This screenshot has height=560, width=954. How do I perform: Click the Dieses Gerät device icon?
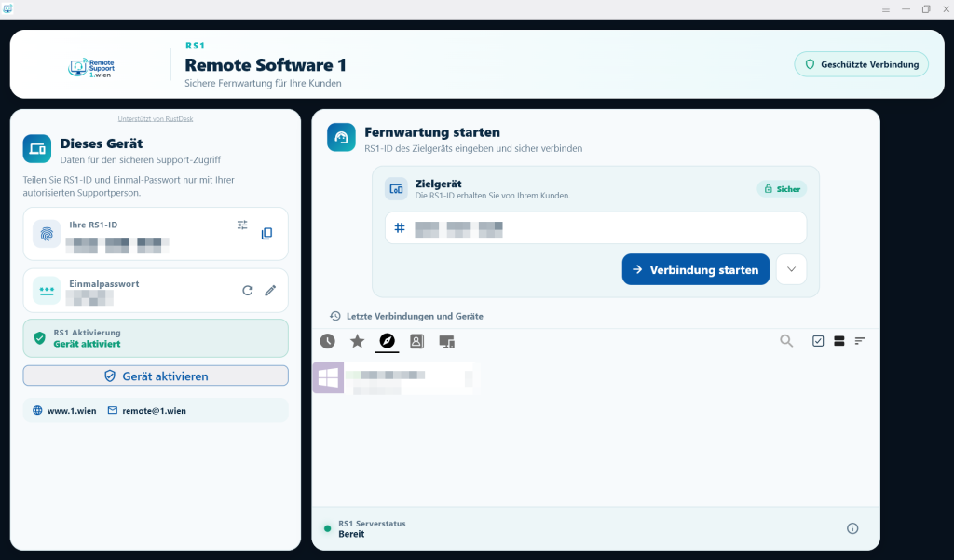pos(37,149)
